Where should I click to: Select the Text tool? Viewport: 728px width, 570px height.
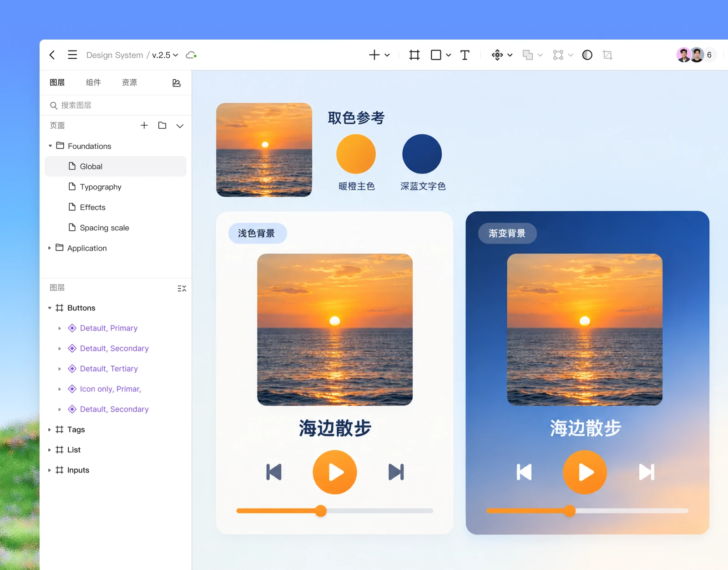pos(465,55)
